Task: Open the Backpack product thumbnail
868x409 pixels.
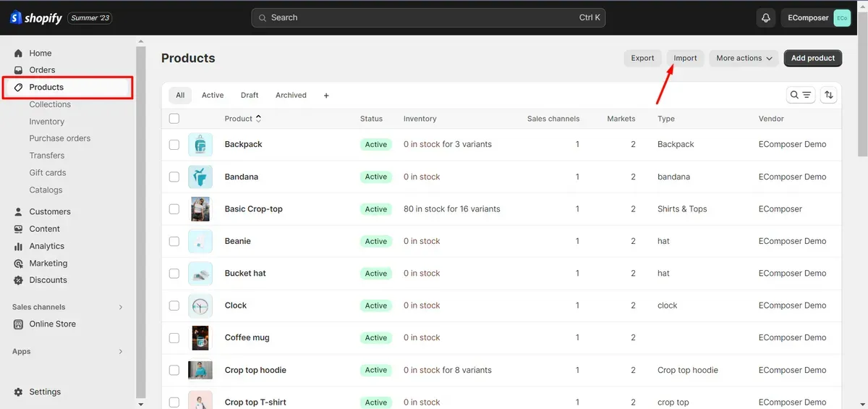Action: 200,145
